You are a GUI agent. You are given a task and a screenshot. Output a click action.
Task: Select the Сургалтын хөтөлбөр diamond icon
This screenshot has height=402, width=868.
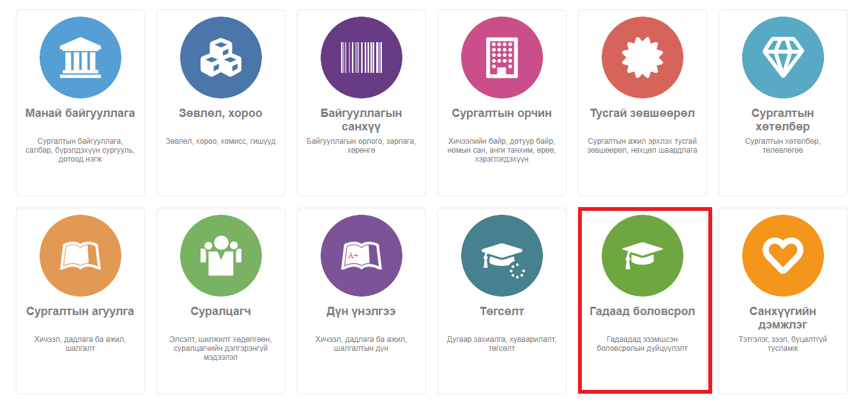(x=782, y=58)
